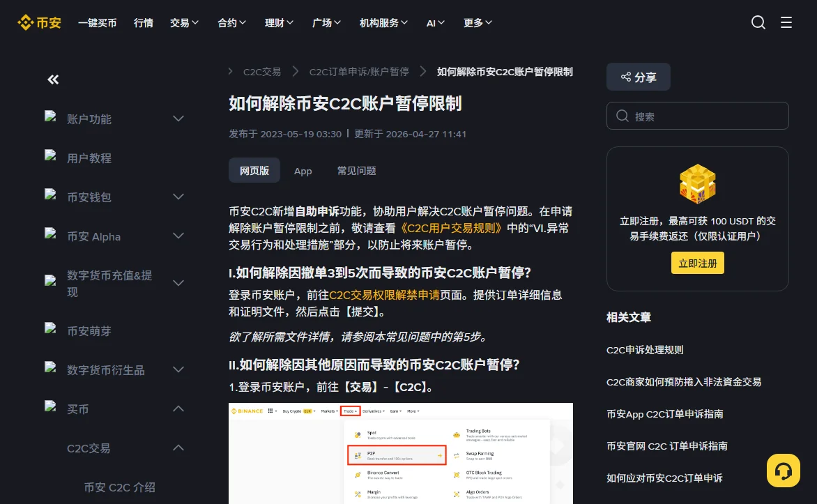Open related article C2C商家如何预防捲入非法資金交易
The image size is (817, 504).
684,382
